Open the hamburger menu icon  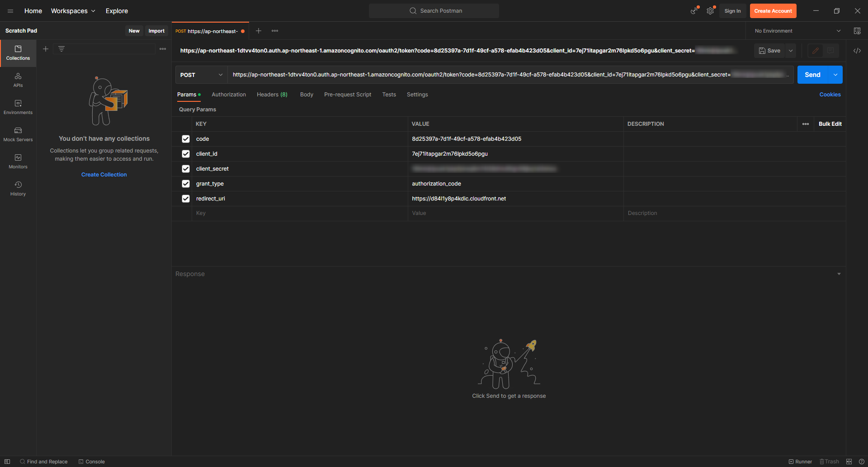pos(10,11)
